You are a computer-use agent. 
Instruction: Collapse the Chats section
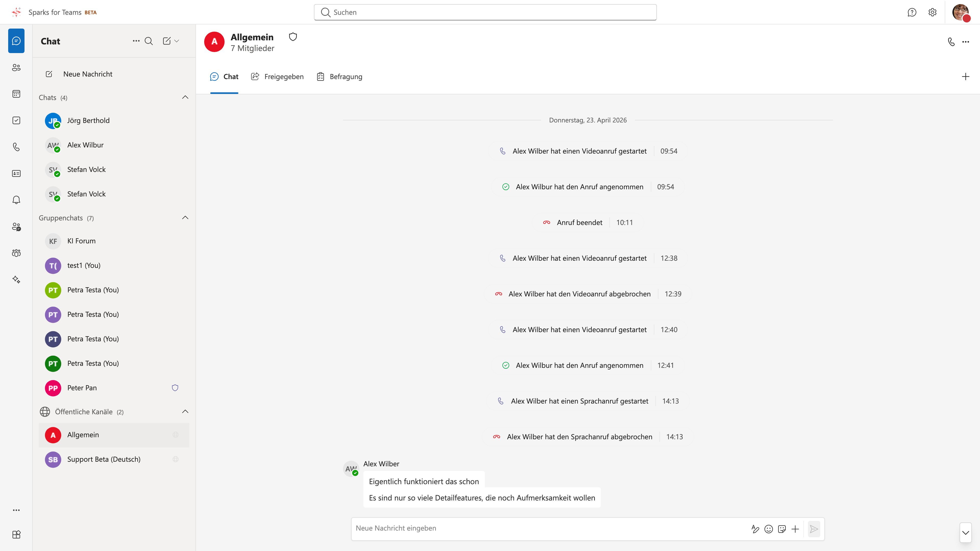[185, 97]
